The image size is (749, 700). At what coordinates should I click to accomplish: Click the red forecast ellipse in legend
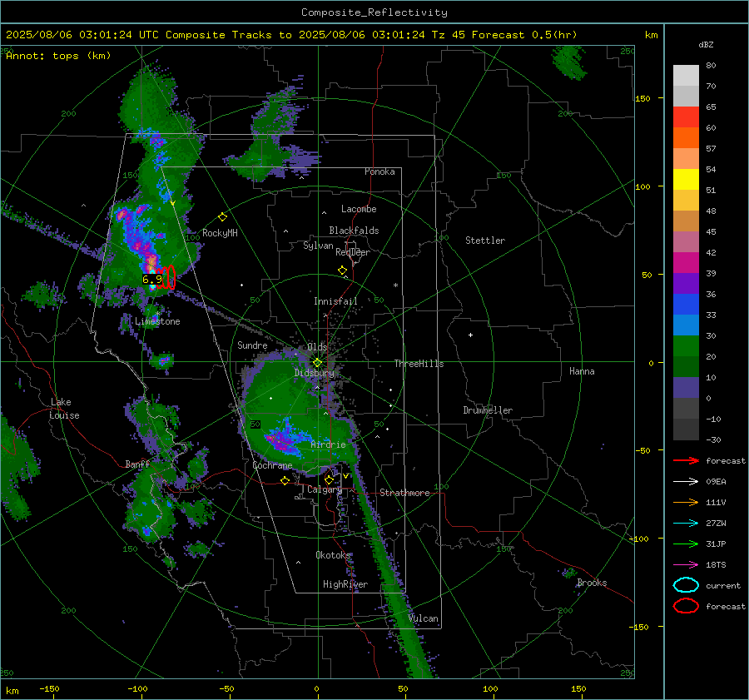point(686,606)
